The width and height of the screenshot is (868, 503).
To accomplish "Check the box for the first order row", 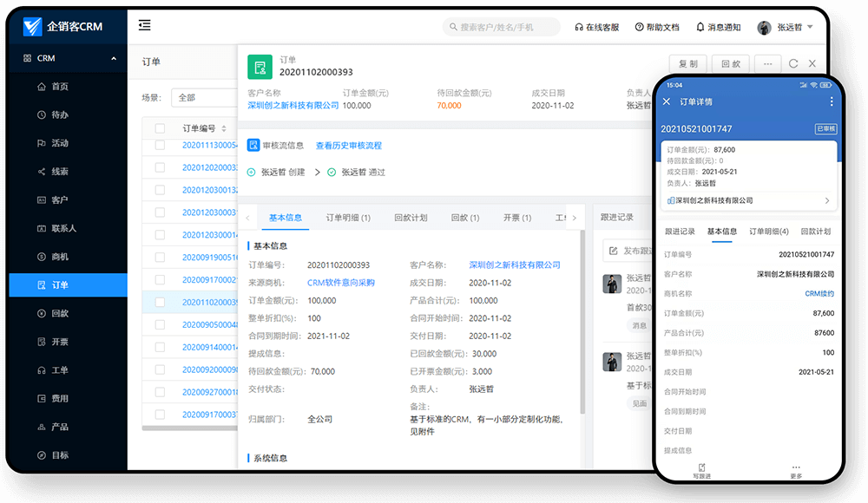I will [x=160, y=145].
